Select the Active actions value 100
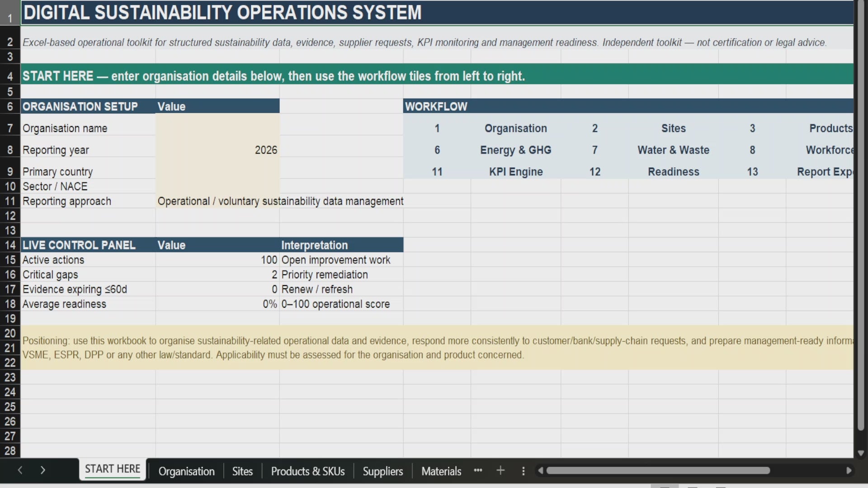The height and width of the screenshot is (488, 868). [217, 260]
